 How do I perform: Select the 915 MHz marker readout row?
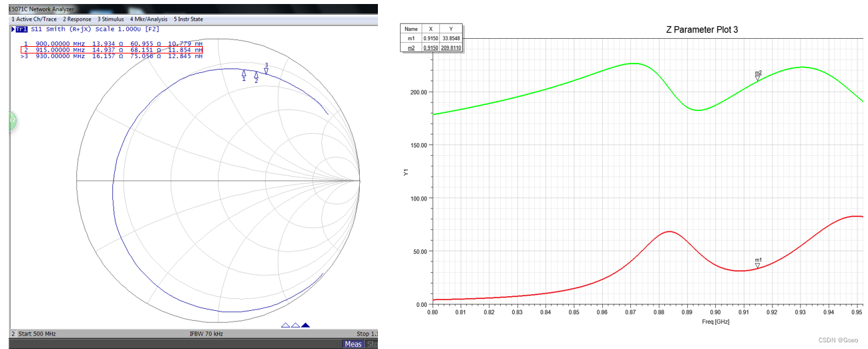tap(112, 50)
